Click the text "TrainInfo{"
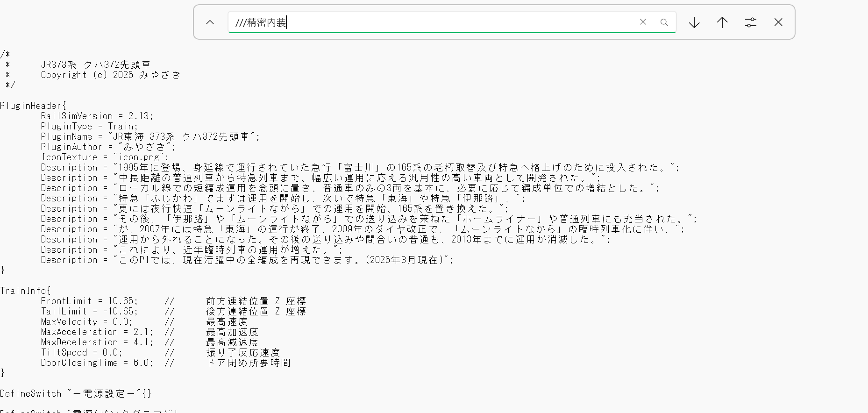The image size is (868, 413). pos(25,291)
